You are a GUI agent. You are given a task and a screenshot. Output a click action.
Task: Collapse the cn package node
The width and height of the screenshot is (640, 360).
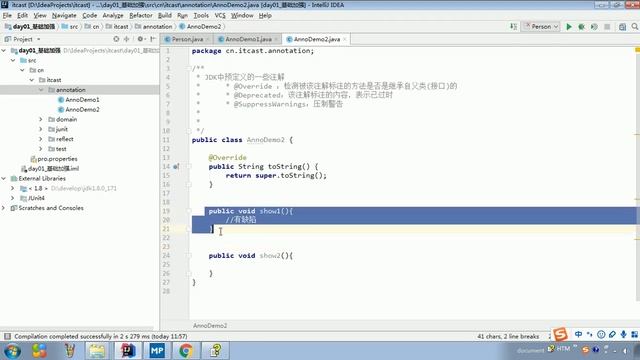click(x=22, y=70)
